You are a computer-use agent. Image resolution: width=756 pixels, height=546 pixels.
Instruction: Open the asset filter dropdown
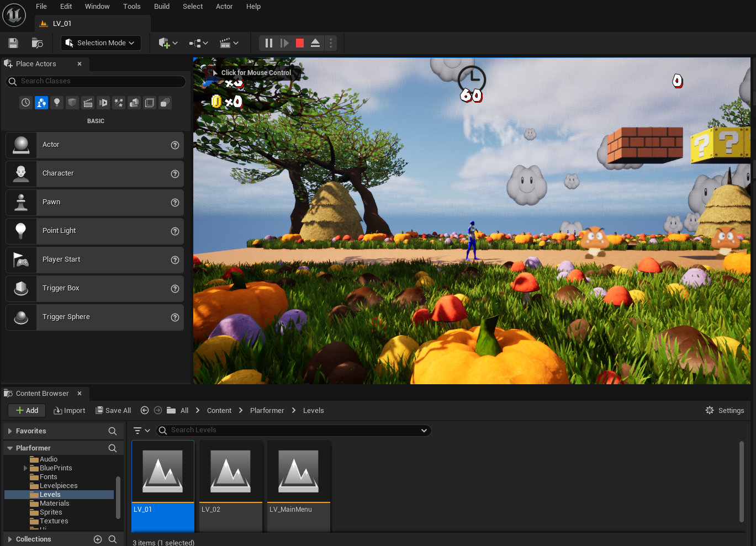(x=142, y=431)
